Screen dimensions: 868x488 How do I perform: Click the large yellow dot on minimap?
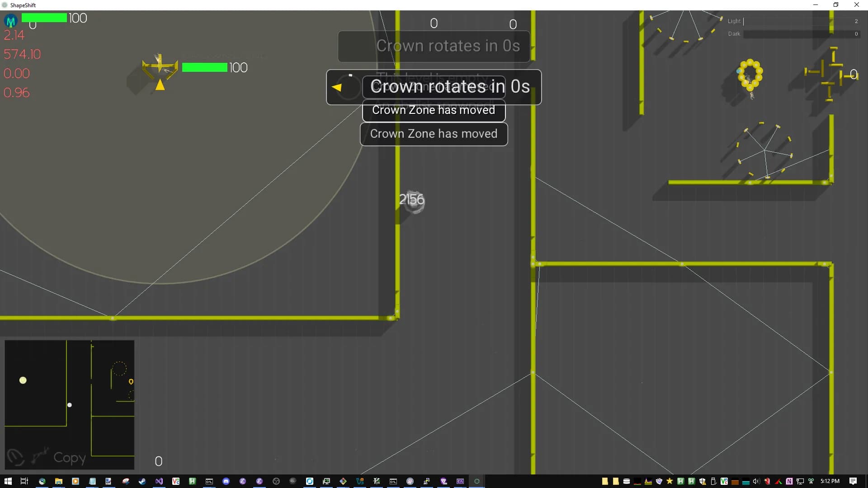point(23,380)
